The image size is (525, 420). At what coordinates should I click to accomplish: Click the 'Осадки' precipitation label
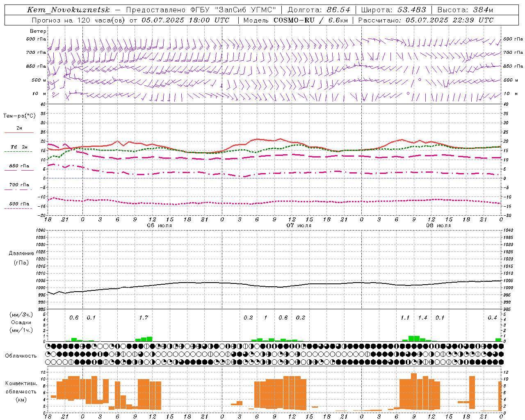pos(21,322)
